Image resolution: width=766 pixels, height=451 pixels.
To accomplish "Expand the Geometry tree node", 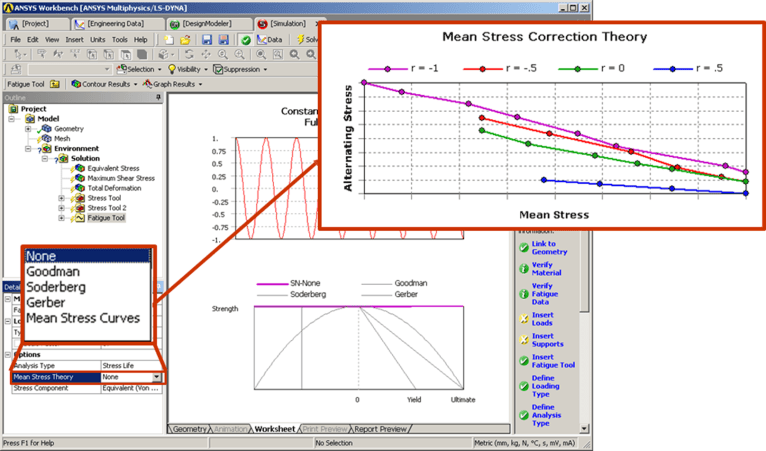I will (x=28, y=129).
